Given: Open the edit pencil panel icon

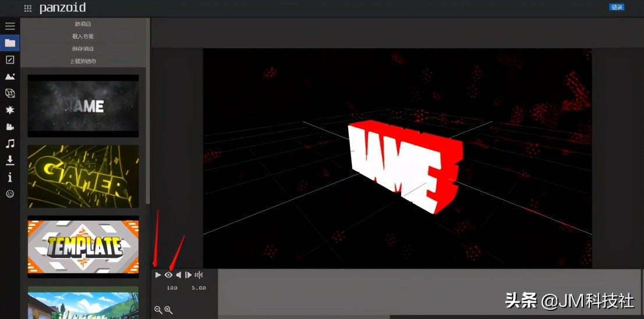Looking at the screenshot, I should 10,59.
